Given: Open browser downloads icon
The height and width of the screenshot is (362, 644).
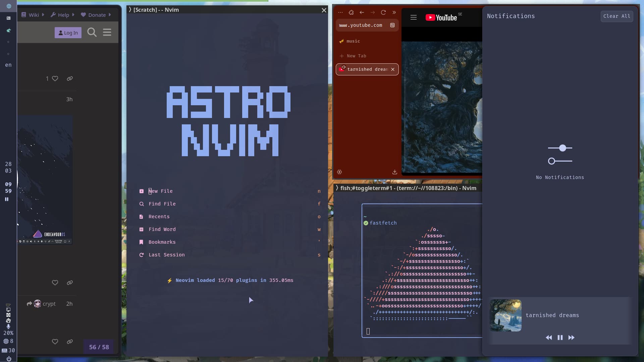Looking at the screenshot, I should pyautogui.click(x=395, y=172).
